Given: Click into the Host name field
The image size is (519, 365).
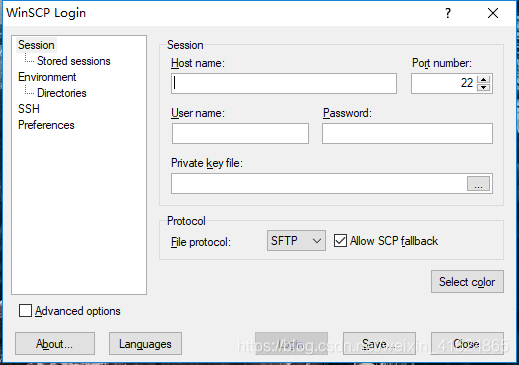Looking at the screenshot, I should [284, 83].
